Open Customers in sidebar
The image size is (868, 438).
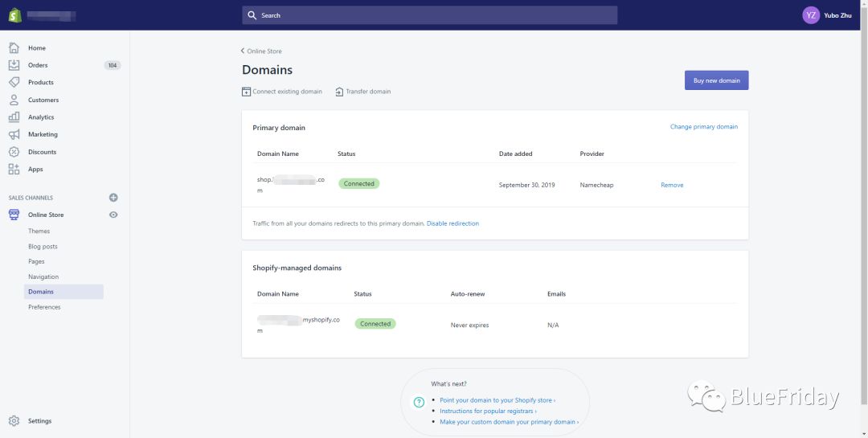tap(43, 100)
